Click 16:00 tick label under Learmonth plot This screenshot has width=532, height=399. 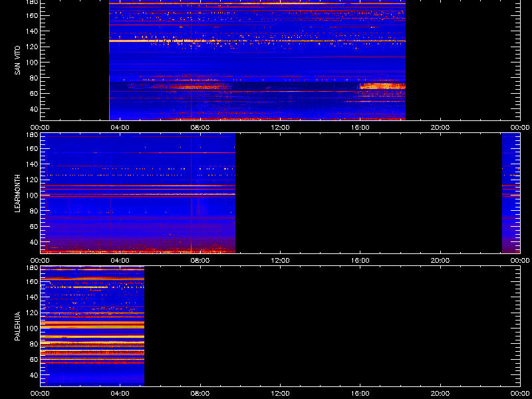(x=360, y=261)
